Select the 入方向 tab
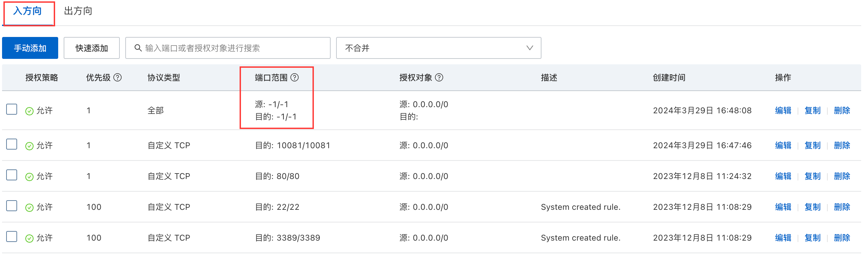 27,11
